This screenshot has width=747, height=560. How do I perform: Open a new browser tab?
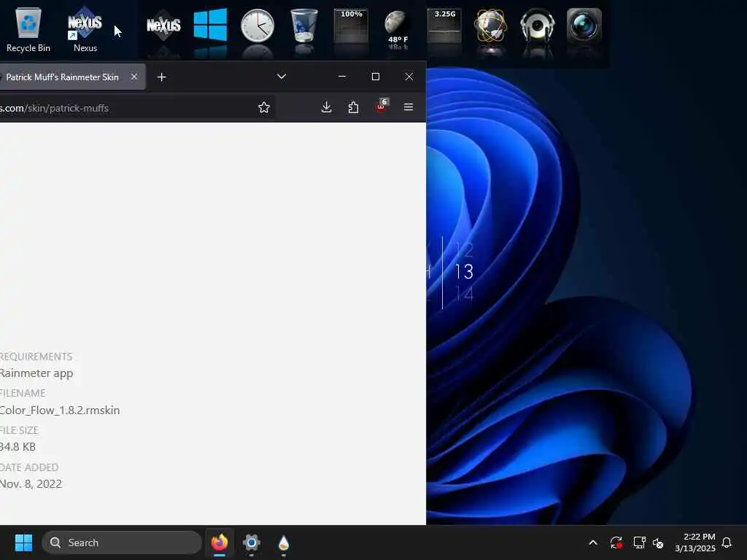click(x=161, y=77)
